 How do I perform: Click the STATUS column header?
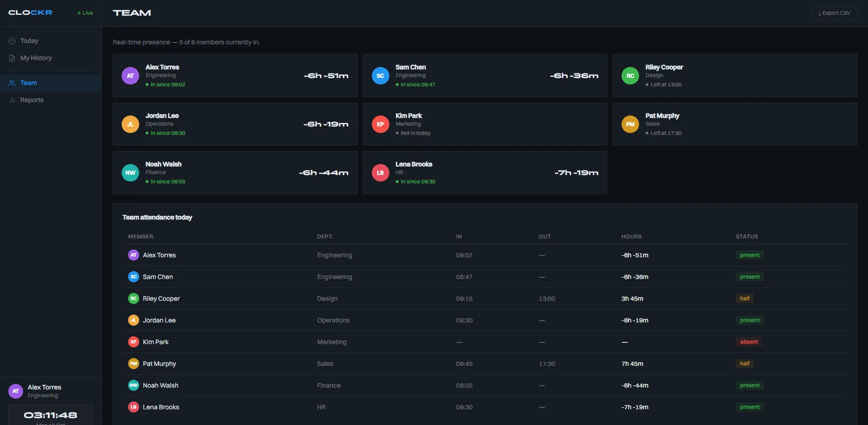point(747,237)
